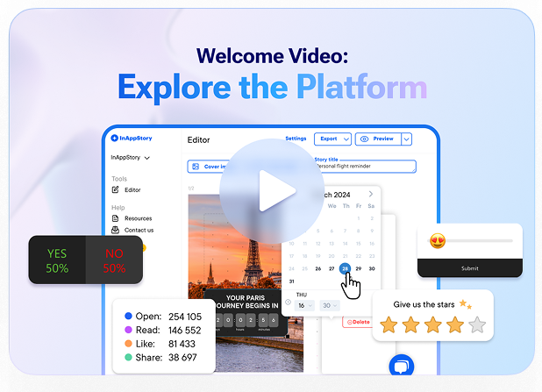This screenshot has height=392, width=542.
Task: Open the hour dropdown showing 16
Action: 305,305
